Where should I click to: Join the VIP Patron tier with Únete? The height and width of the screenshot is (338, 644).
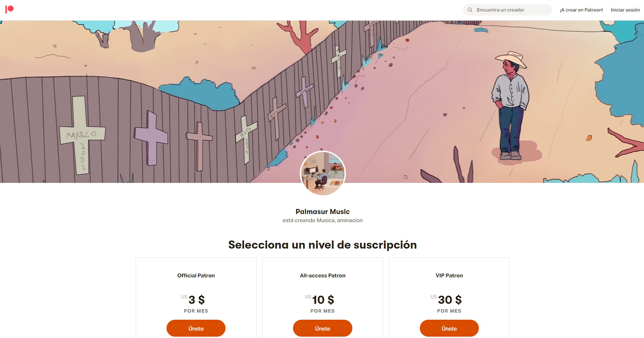click(449, 328)
